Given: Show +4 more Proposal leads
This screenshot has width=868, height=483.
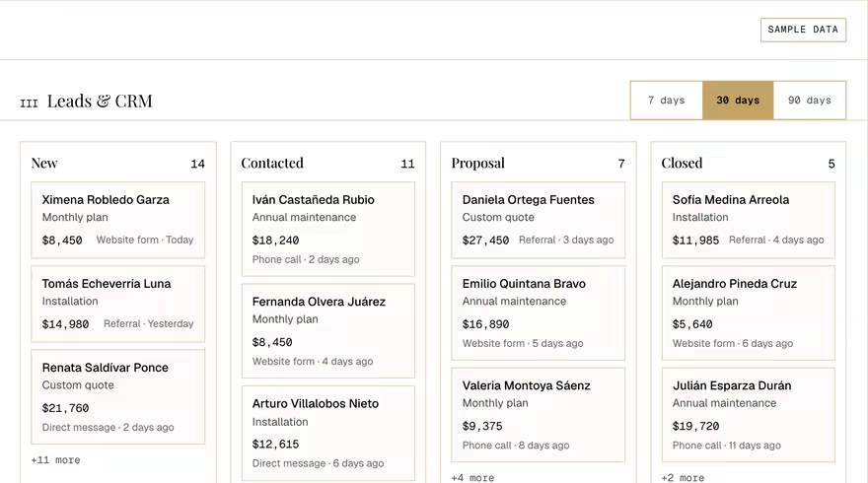Looking at the screenshot, I should (x=472, y=477).
